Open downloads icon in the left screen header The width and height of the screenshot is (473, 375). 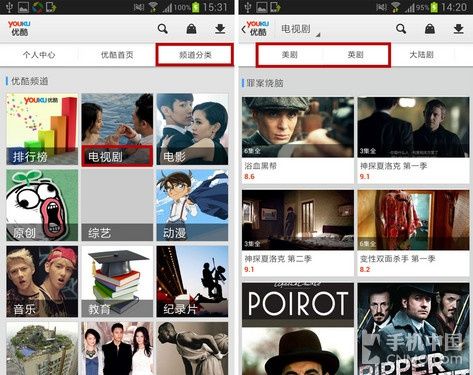click(x=220, y=29)
